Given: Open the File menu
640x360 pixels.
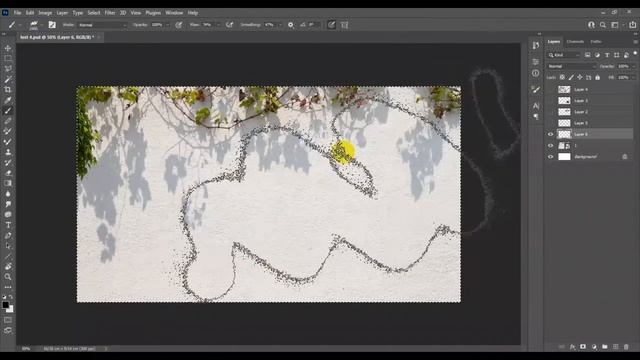Looking at the screenshot, I should pyautogui.click(x=17, y=13).
